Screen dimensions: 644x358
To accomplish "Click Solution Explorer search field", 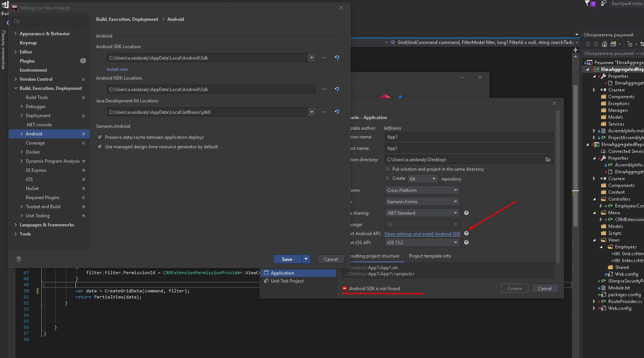I will point(613,53).
